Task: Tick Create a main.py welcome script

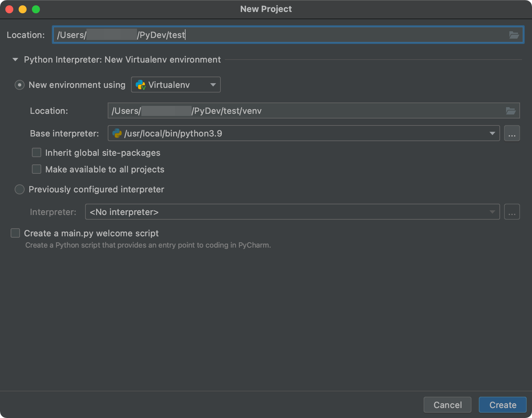Action: pos(15,233)
